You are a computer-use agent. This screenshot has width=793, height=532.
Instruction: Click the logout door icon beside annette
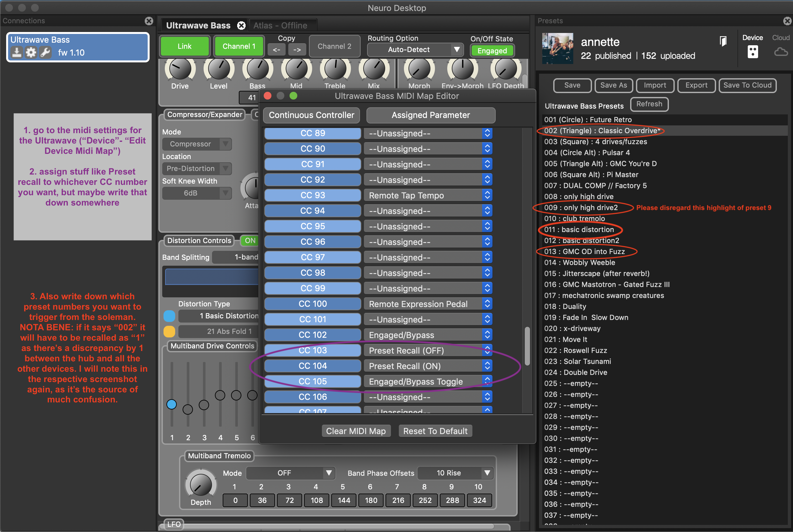pos(723,41)
